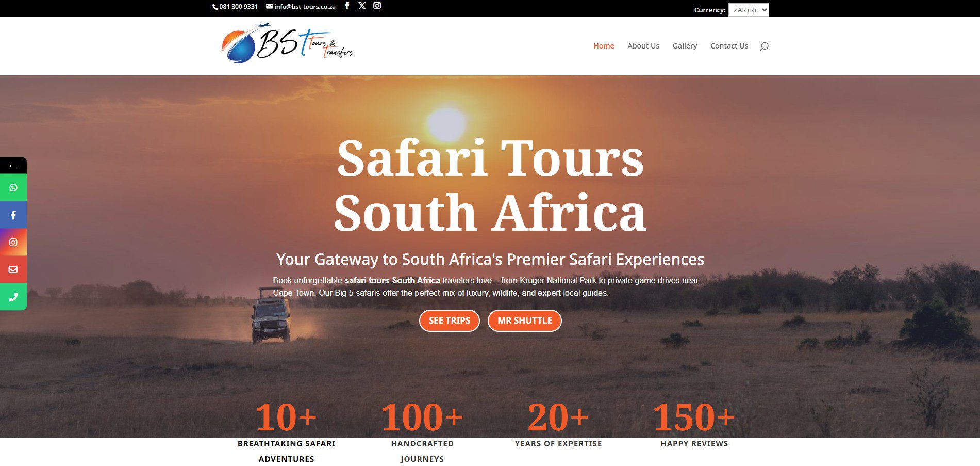Tap the phone call icon in sidebar

tap(13, 297)
